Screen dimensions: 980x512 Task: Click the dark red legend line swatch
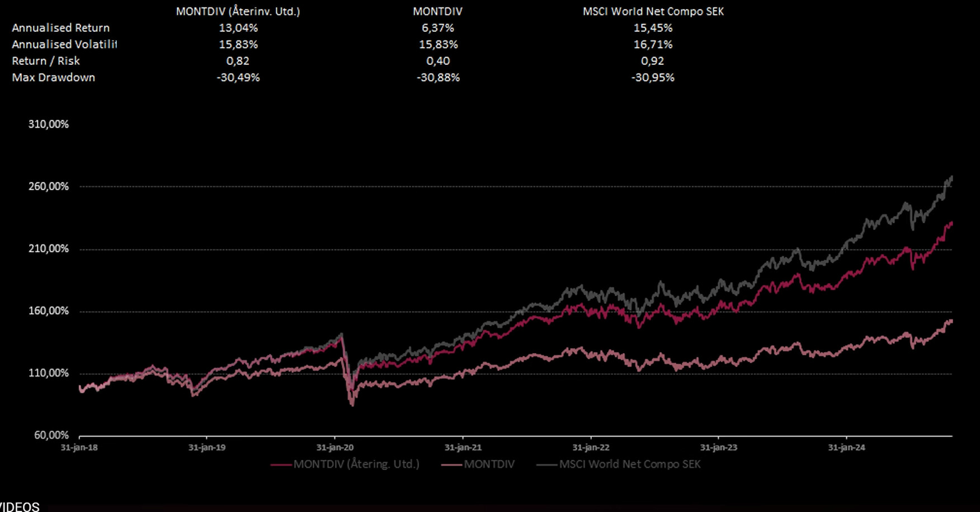coord(281,464)
